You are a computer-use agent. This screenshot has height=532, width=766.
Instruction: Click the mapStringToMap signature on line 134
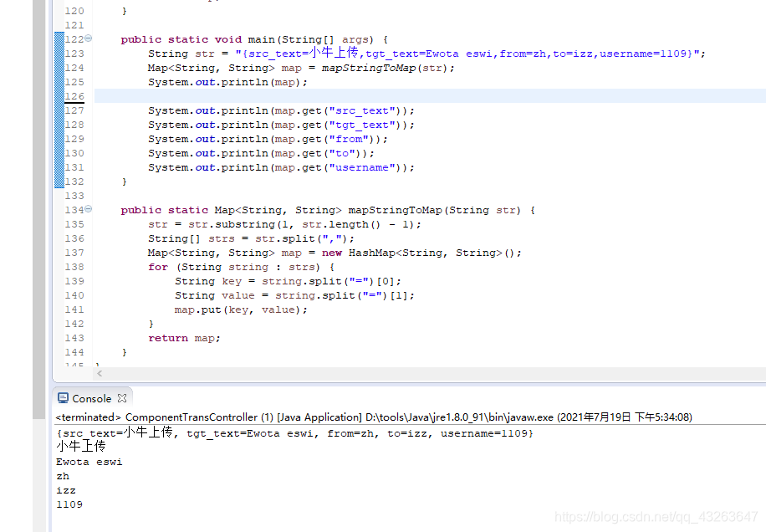tap(328, 210)
